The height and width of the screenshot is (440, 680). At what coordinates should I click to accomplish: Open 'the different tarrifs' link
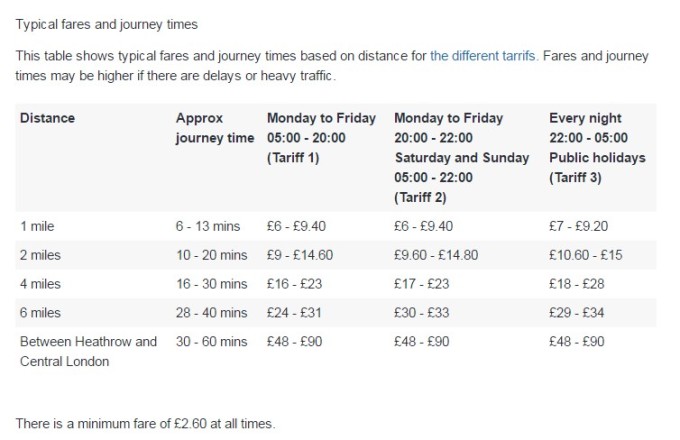click(x=484, y=56)
